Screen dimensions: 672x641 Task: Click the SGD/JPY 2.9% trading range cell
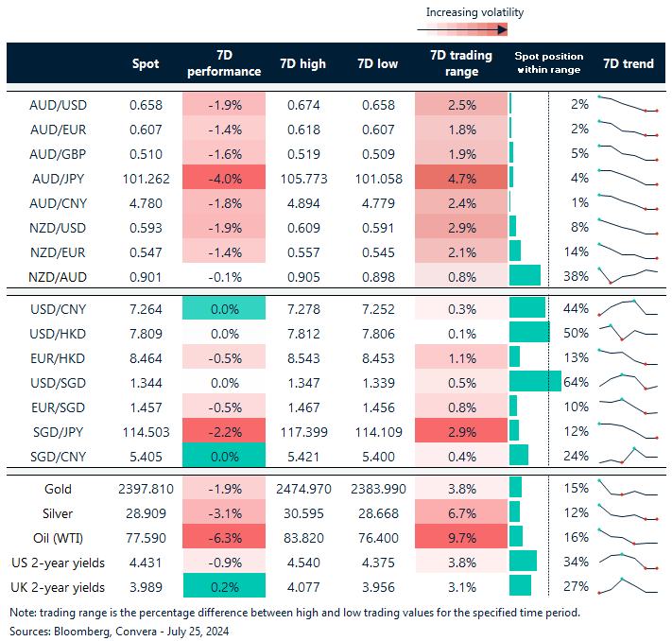click(x=461, y=430)
